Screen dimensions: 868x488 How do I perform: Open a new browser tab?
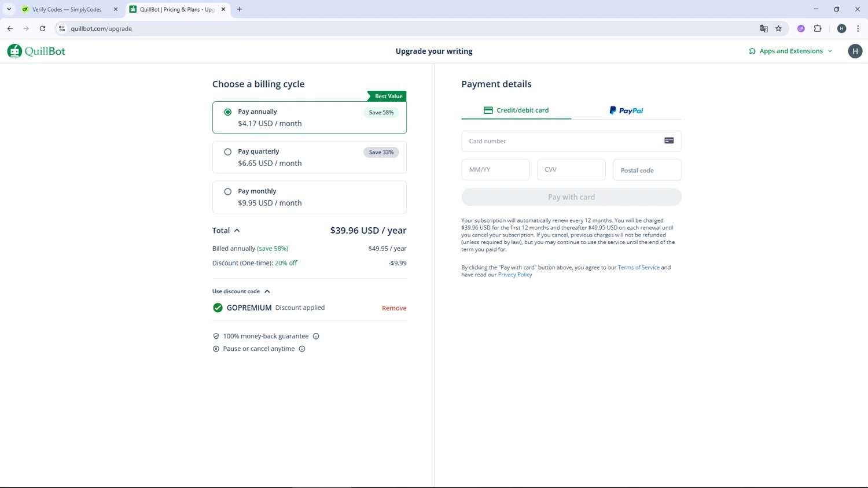[x=240, y=9]
